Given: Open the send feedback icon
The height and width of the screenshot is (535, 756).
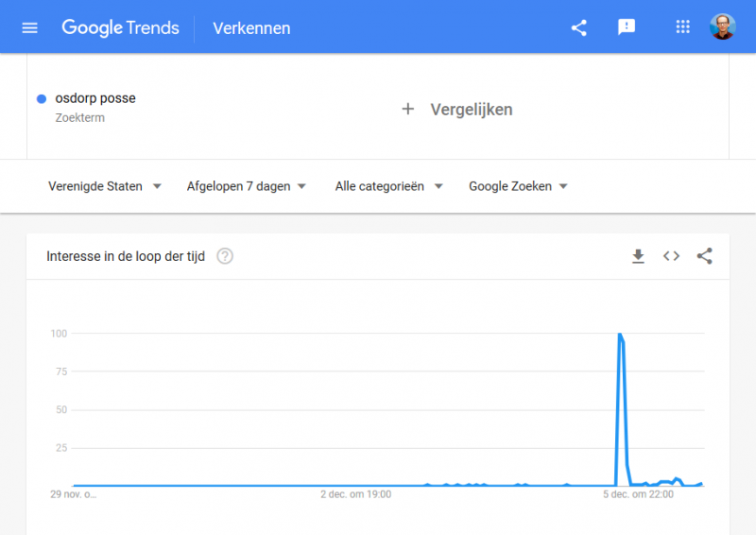Looking at the screenshot, I should tap(627, 27).
